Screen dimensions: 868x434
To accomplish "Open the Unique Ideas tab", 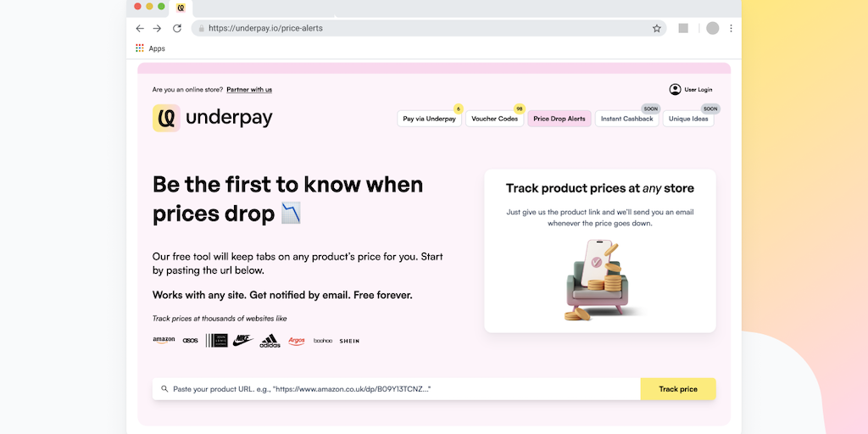I will [x=688, y=119].
